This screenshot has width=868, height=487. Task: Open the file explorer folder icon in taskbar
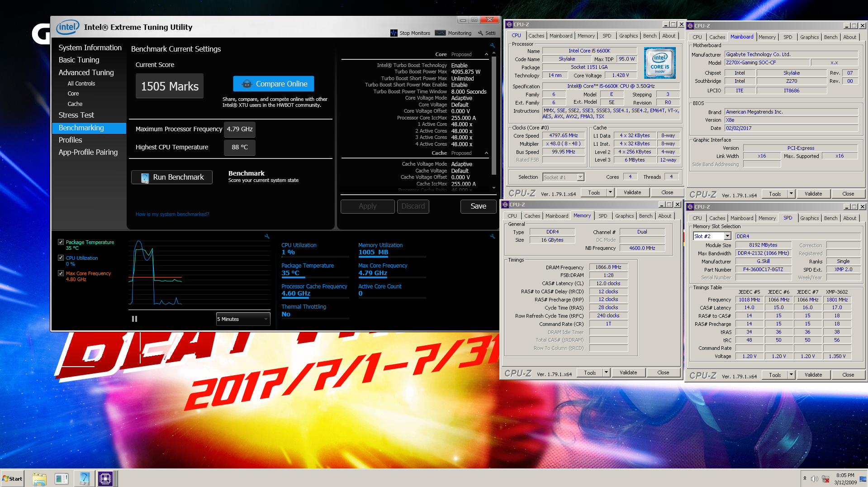pyautogui.click(x=39, y=479)
